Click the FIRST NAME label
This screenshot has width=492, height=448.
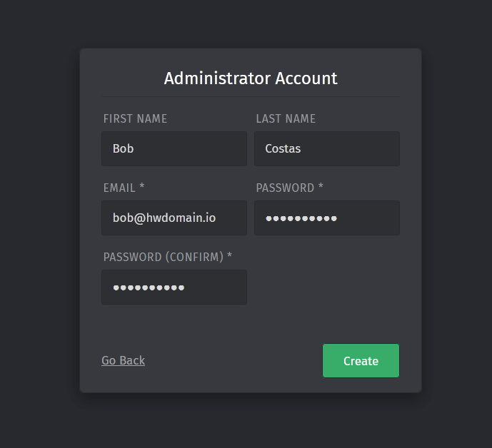click(135, 118)
